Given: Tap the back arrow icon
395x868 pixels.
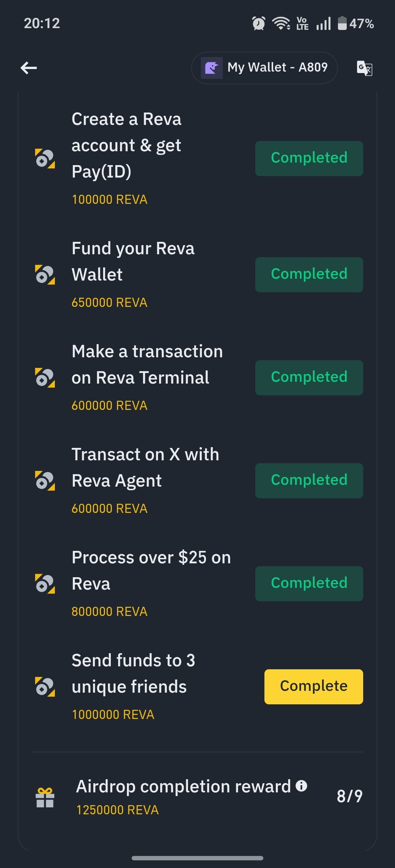Looking at the screenshot, I should pyautogui.click(x=29, y=68).
